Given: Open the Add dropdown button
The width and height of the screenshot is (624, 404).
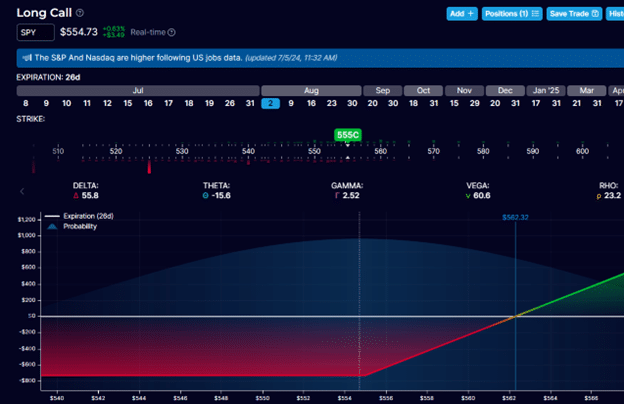Looking at the screenshot, I should 461,13.
